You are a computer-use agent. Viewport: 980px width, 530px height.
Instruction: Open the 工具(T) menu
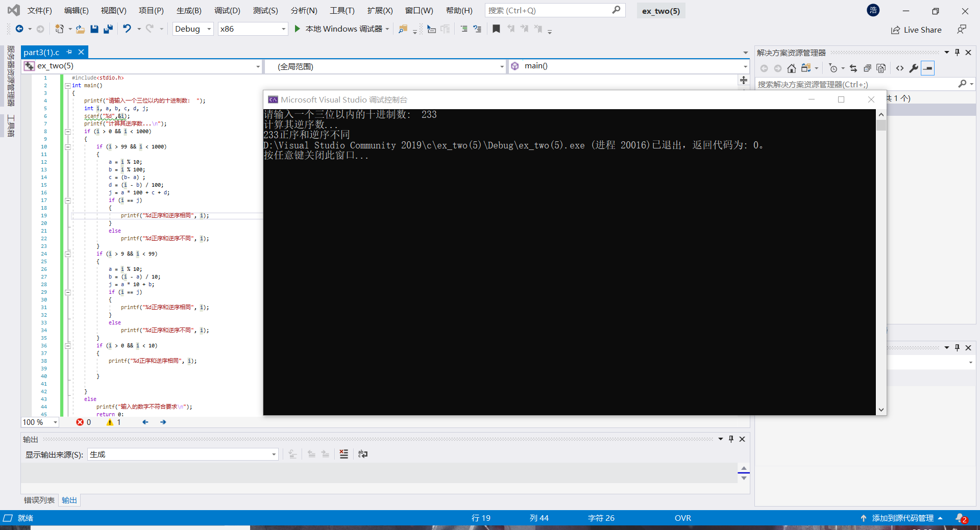click(342, 11)
